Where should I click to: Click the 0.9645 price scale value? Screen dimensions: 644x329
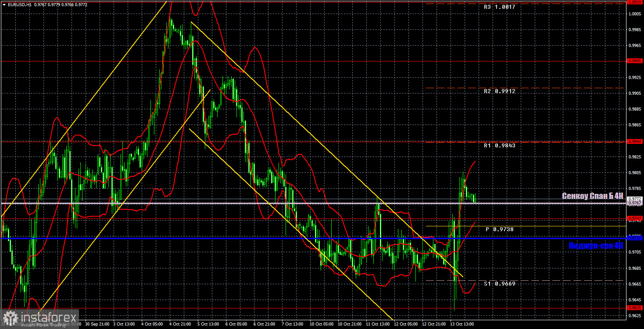635,300
